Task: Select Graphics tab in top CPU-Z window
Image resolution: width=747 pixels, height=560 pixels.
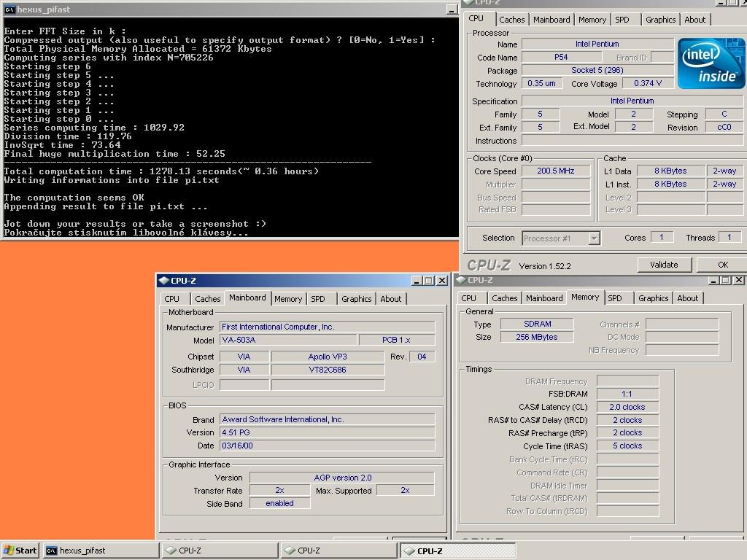Action: click(660, 20)
